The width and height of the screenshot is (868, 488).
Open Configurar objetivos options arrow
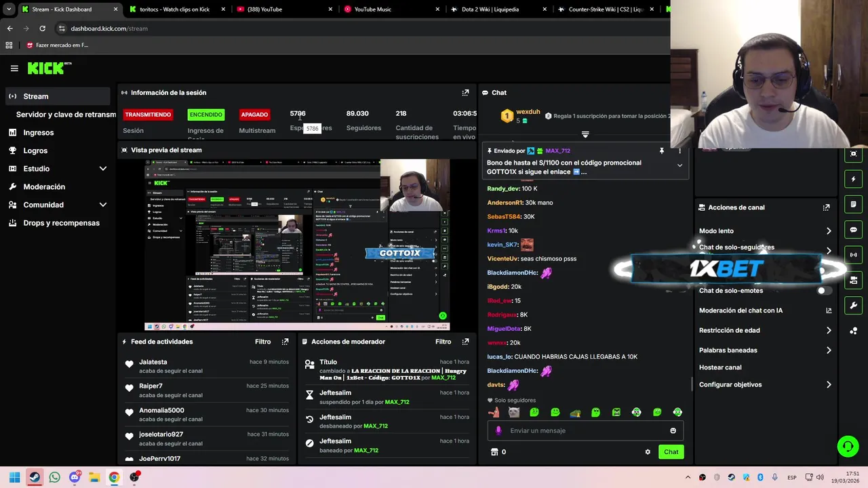pos(829,385)
